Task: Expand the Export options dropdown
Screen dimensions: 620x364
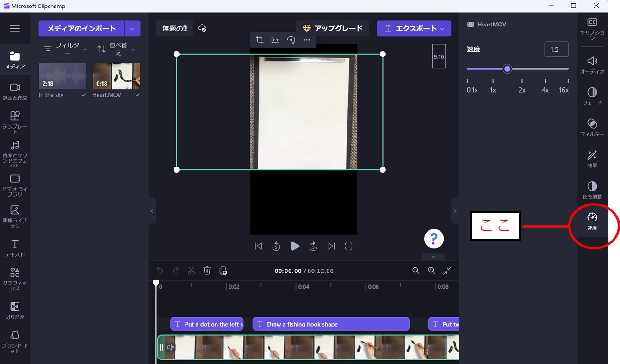Action: point(442,29)
